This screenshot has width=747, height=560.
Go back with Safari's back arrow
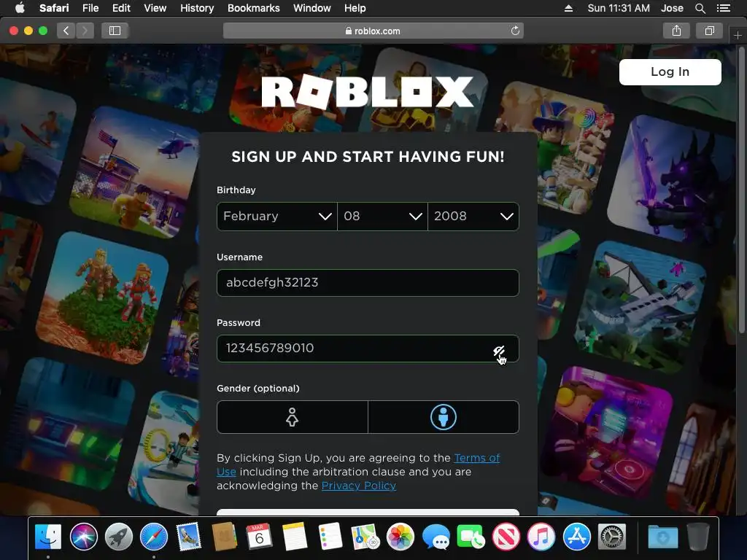pyautogui.click(x=66, y=31)
